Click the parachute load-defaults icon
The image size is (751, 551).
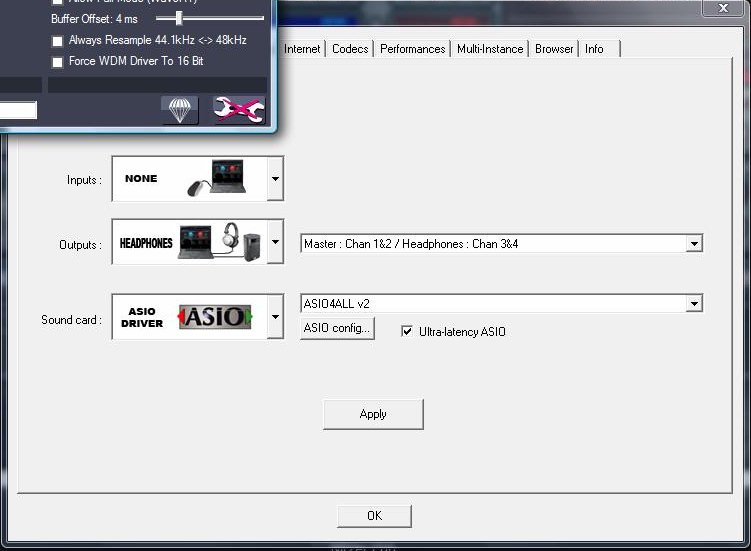[x=180, y=110]
